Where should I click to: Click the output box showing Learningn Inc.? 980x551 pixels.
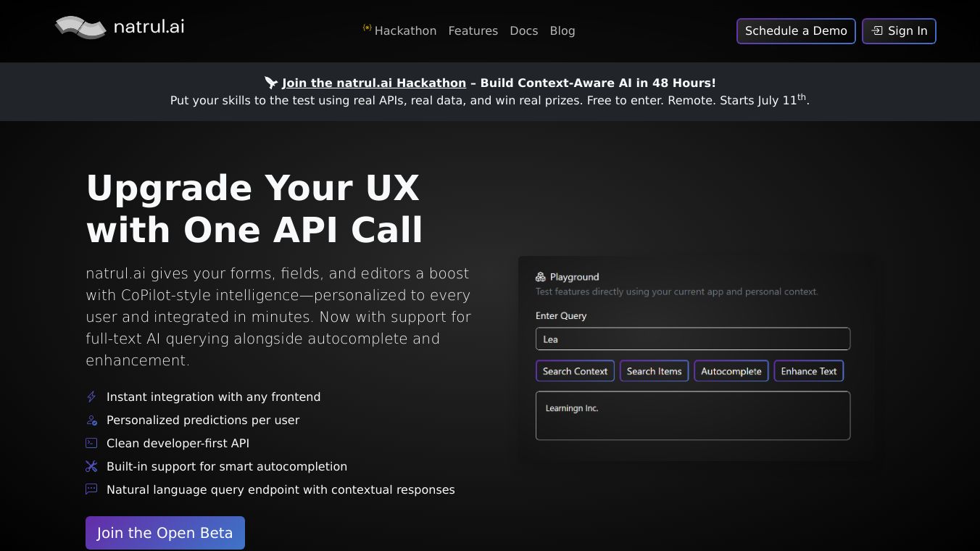693,415
